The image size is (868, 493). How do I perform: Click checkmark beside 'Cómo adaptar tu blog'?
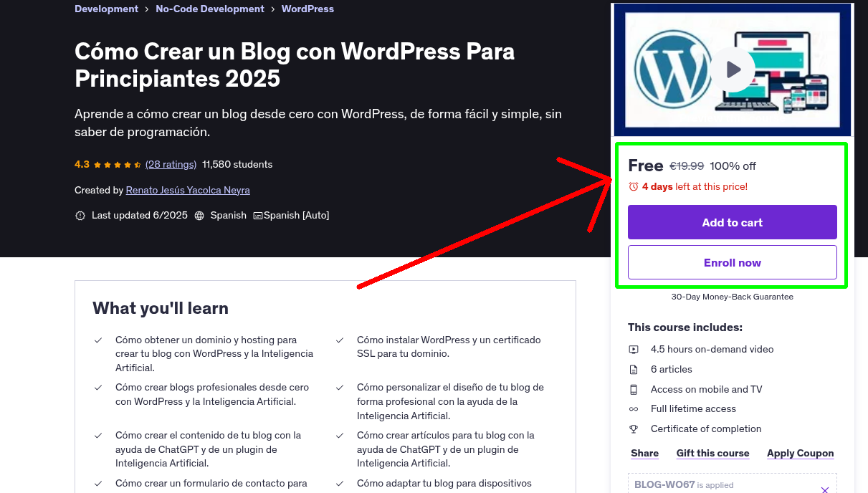click(340, 484)
